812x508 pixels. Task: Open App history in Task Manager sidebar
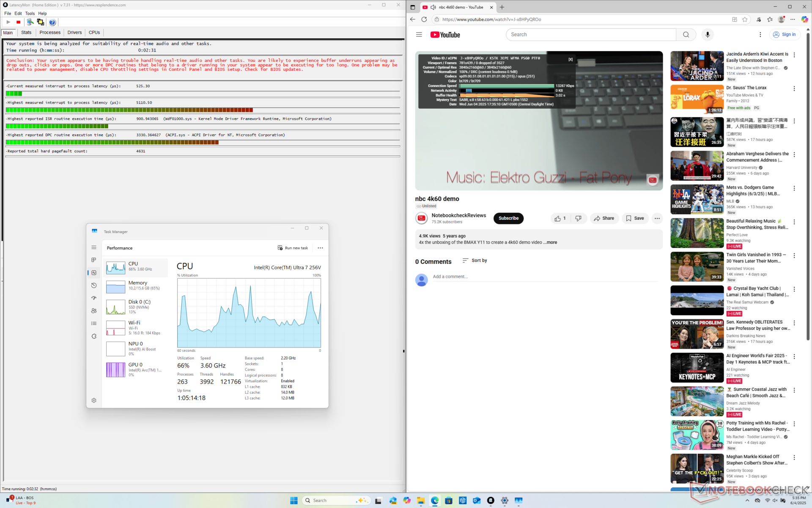pyautogui.click(x=94, y=285)
